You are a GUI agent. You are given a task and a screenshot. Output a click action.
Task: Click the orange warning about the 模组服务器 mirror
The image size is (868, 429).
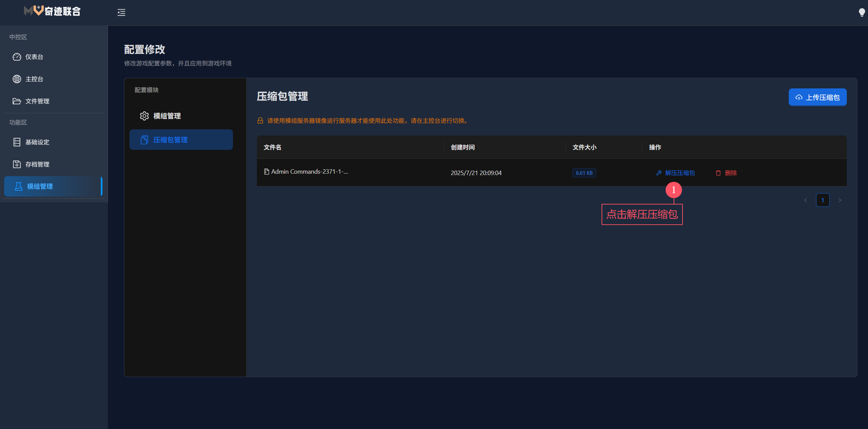click(368, 121)
